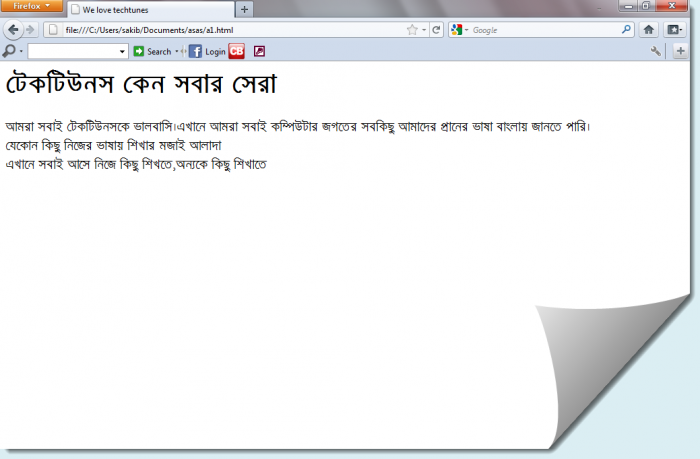Open the address bar history dropdown arrow
The width and height of the screenshot is (700, 459).
click(x=424, y=30)
